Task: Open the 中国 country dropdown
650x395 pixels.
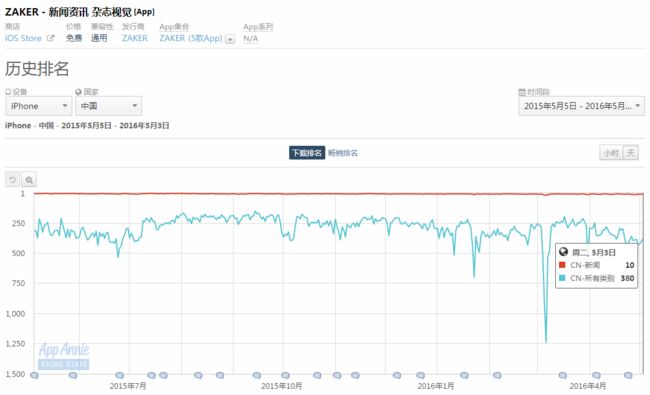Action: pyautogui.click(x=109, y=106)
